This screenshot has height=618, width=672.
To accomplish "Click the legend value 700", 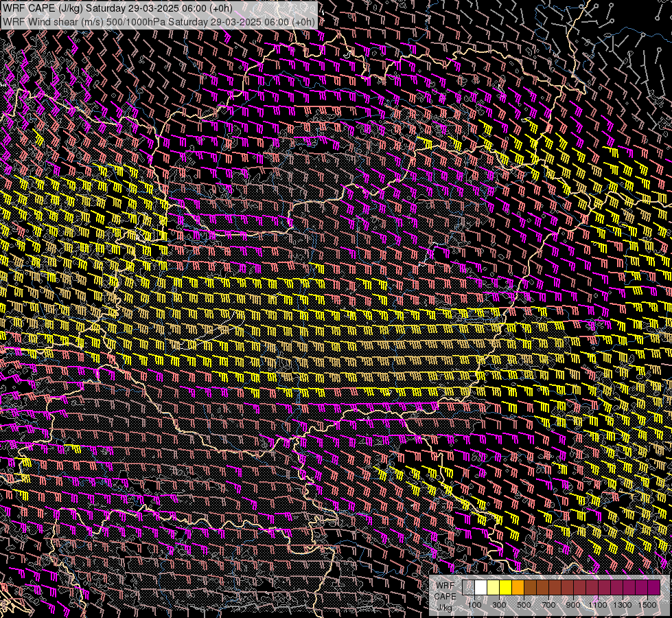I will (x=549, y=605).
